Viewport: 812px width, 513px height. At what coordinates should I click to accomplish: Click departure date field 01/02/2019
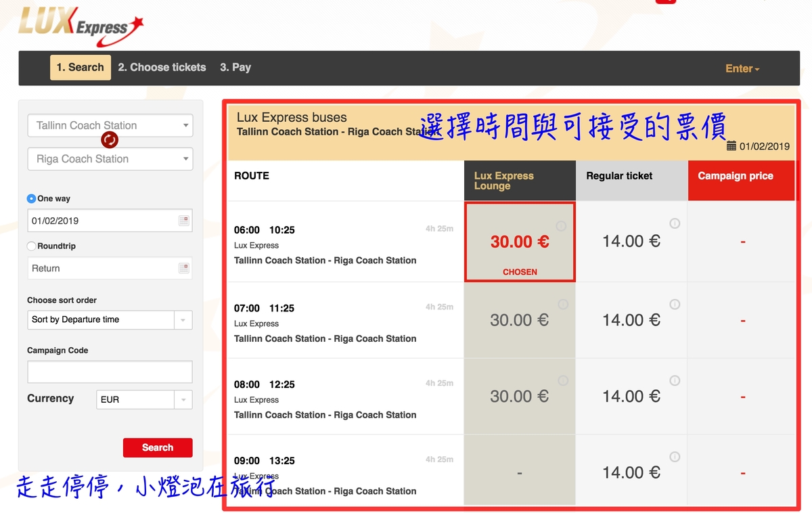[110, 221]
